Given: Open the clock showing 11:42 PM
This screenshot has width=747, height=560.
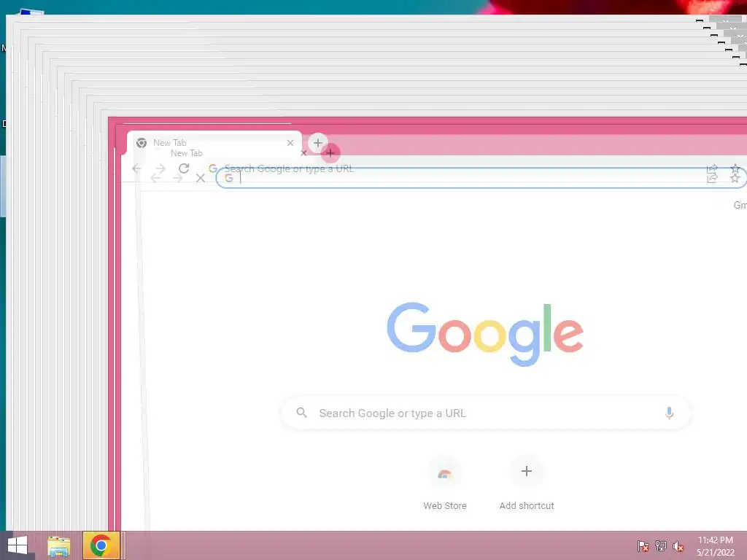Looking at the screenshot, I should coord(716,546).
